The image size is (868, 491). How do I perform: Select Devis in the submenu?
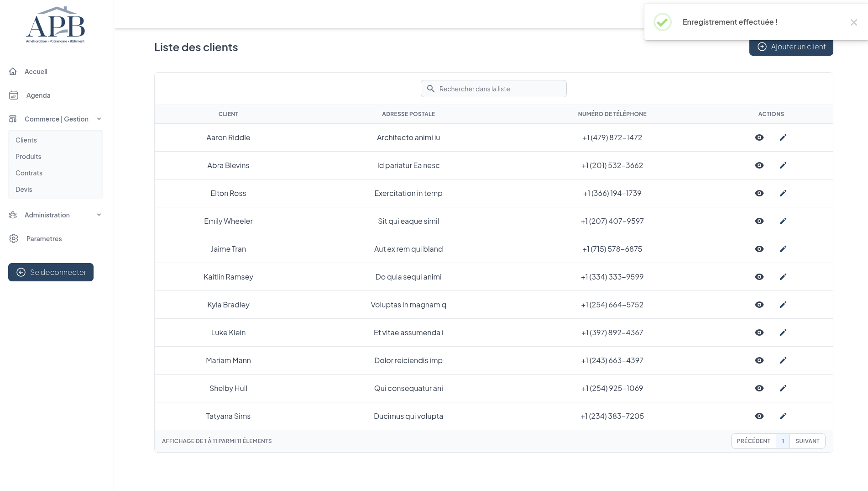click(x=24, y=190)
